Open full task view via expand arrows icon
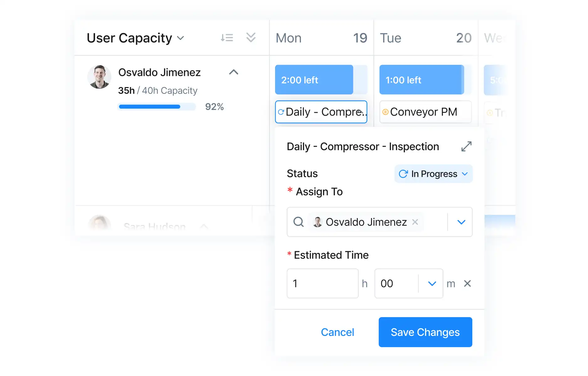The image size is (588, 376). (466, 146)
